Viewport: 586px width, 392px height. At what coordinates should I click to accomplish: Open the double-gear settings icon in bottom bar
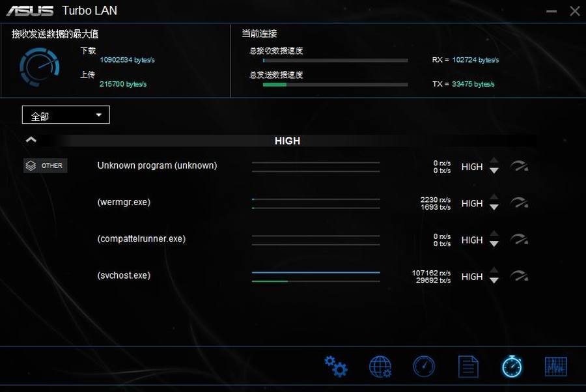pos(336,367)
